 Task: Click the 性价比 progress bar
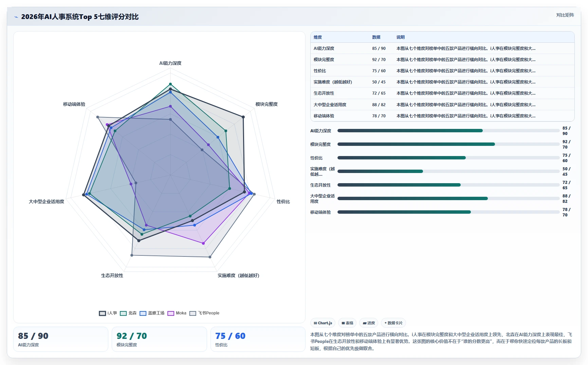coord(448,158)
